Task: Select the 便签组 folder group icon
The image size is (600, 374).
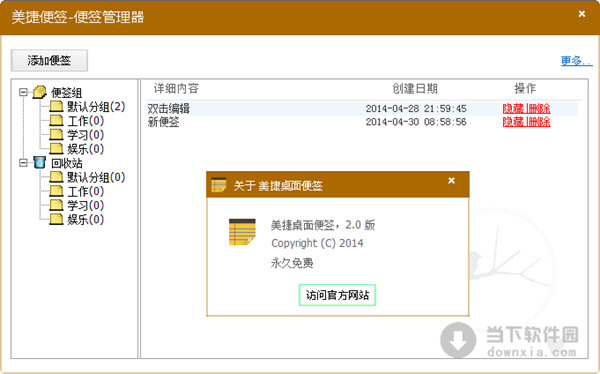Action: [x=39, y=92]
